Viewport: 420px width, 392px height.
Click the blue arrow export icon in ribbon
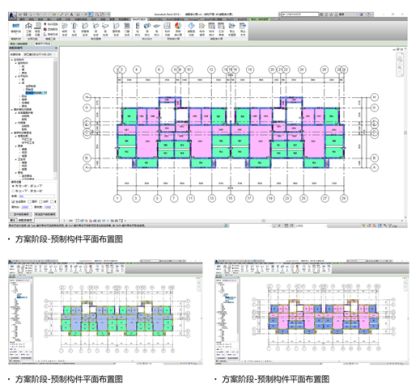(x=232, y=26)
